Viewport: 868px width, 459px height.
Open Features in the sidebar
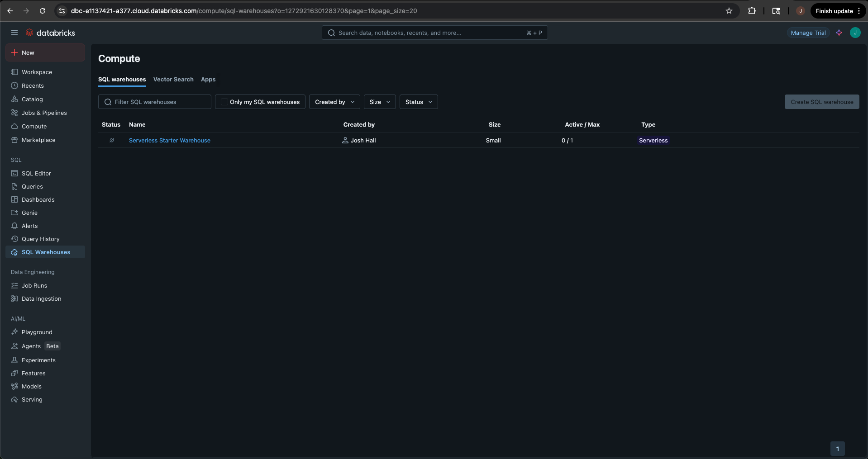(x=45, y=373)
